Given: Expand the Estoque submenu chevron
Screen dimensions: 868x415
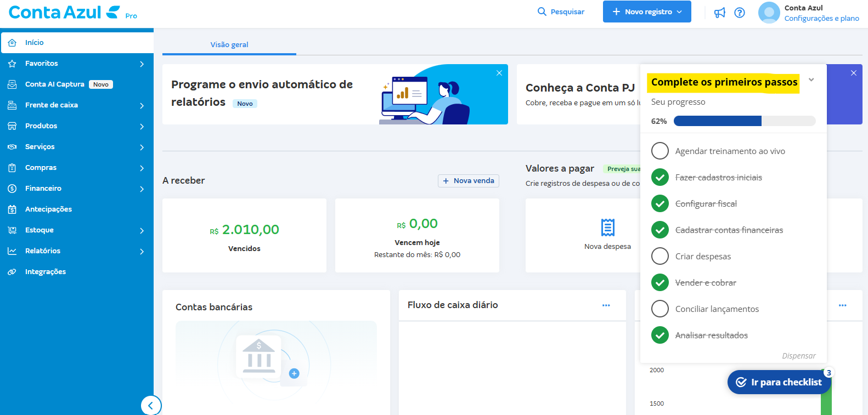Looking at the screenshot, I should (x=142, y=231).
